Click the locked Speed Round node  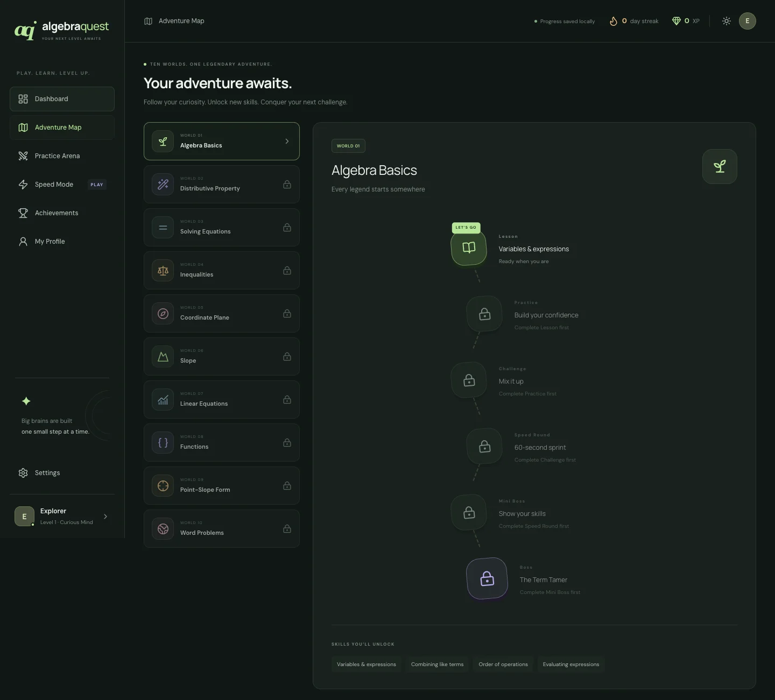pyautogui.click(x=484, y=447)
